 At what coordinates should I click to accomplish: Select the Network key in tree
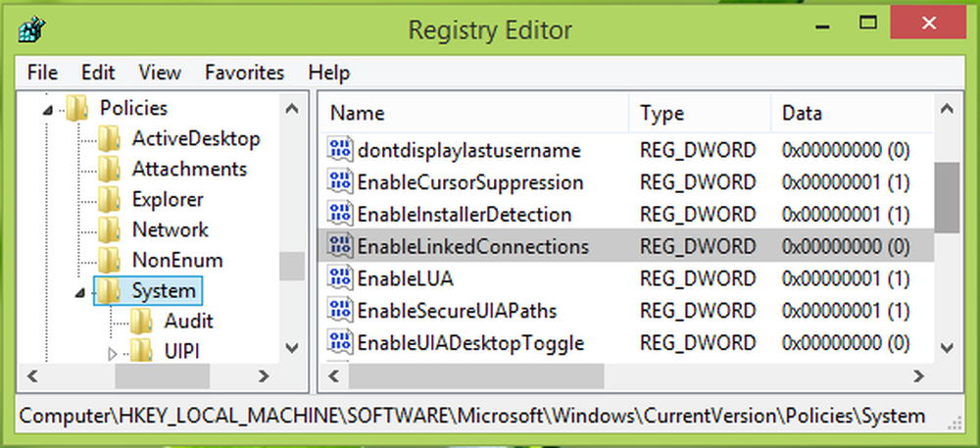coord(170,229)
